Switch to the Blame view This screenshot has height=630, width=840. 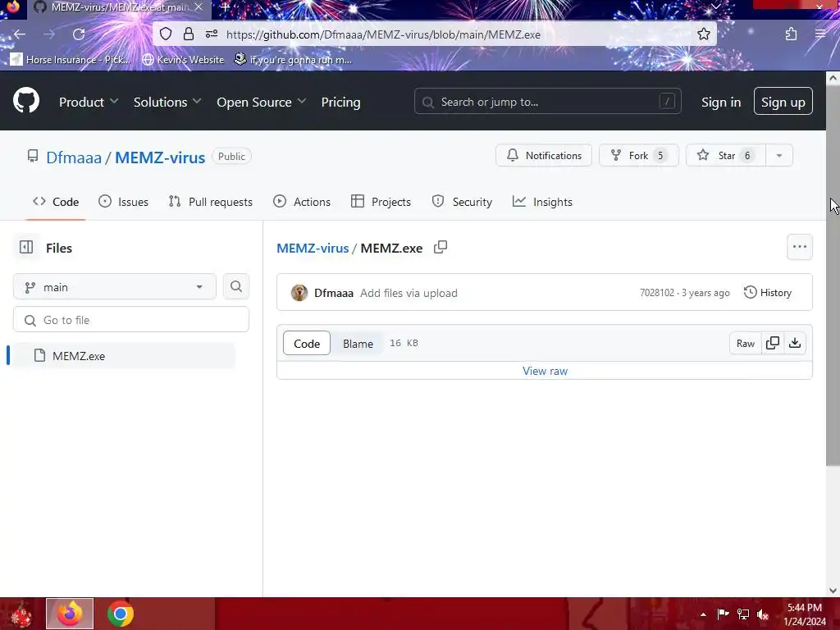point(358,344)
